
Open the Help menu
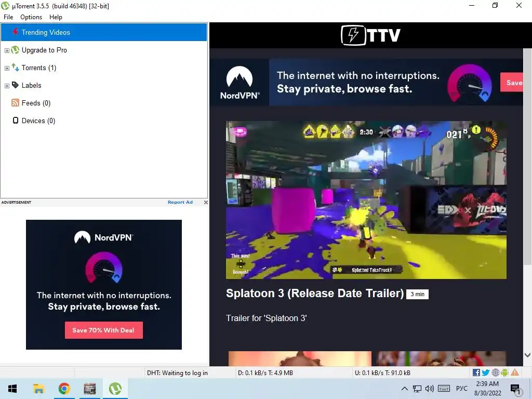tap(56, 17)
